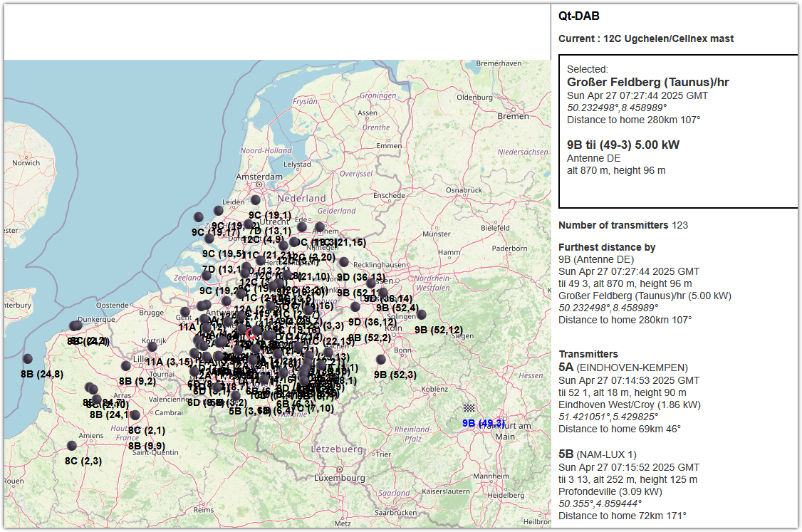Click the Furthest distance by heading
802x532 pixels.
[607, 247]
